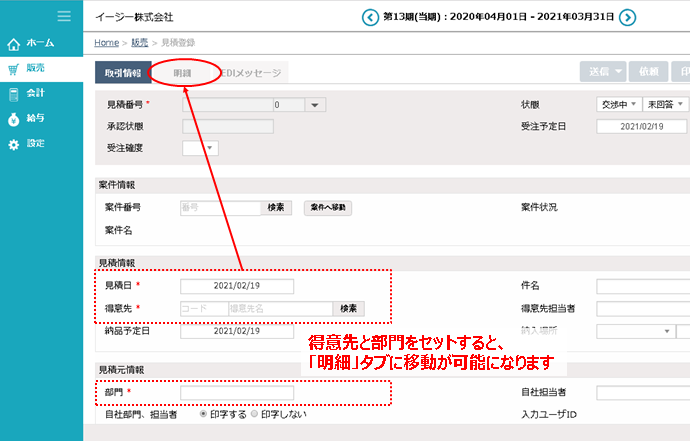
Task: Click the 部門 input field
Action: pyautogui.click(x=237, y=393)
